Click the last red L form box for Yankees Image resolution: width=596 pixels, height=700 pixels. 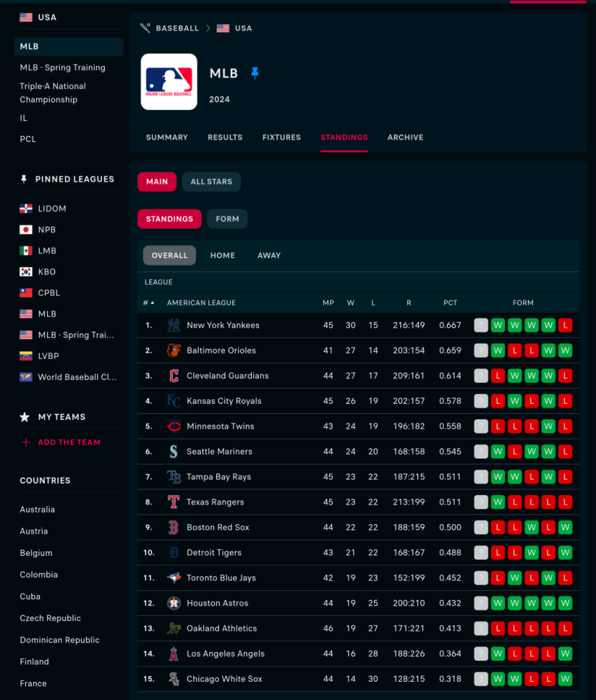(565, 325)
